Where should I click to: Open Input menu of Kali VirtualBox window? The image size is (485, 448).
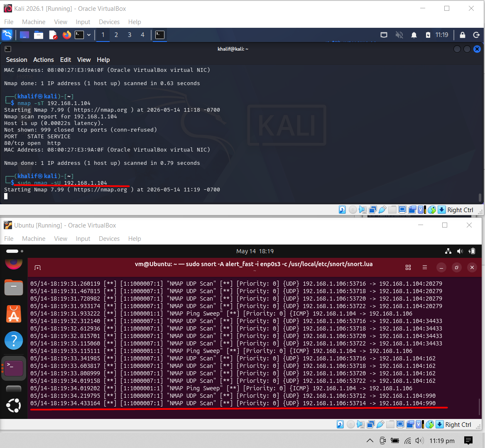[x=83, y=22]
